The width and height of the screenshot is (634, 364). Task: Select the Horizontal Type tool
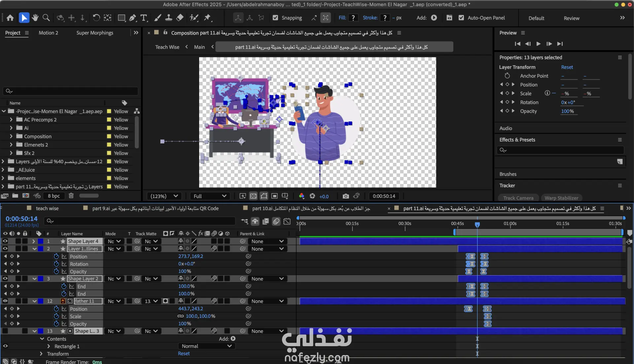click(144, 18)
